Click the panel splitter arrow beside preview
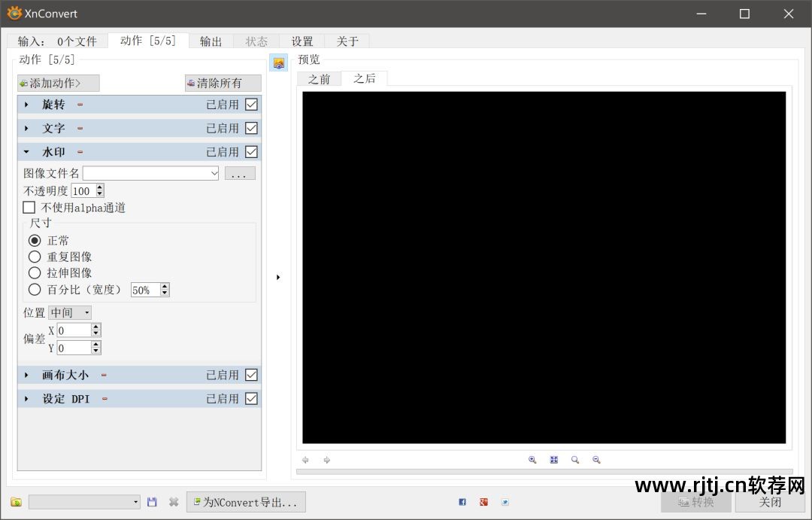This screenshot has height=520, width=812. tap(278, 278)
